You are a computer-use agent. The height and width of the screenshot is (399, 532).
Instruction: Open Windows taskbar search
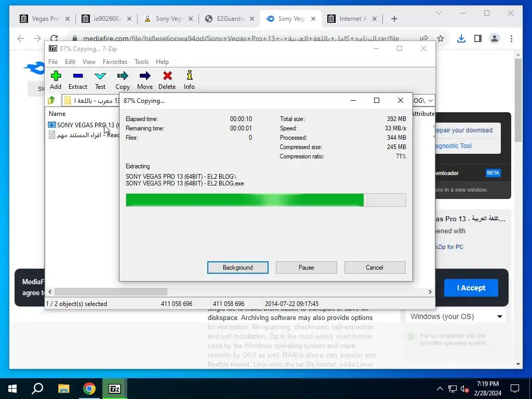coord(37,389)
